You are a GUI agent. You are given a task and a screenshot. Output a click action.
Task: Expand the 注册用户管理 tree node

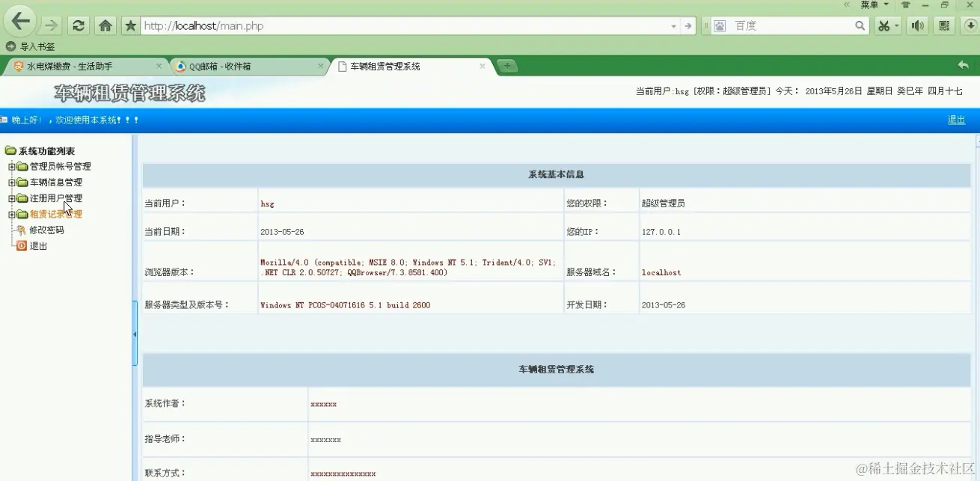(x=12, y=198)
